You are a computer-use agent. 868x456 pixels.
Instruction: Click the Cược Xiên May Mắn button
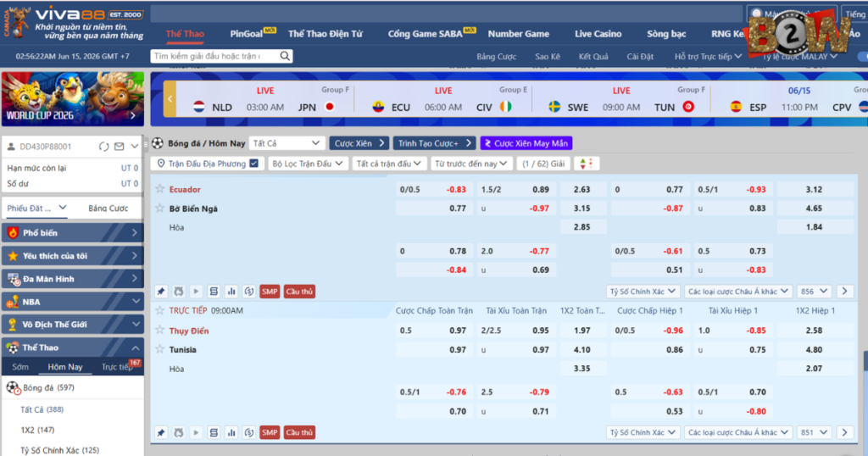(x=526, y=143)
